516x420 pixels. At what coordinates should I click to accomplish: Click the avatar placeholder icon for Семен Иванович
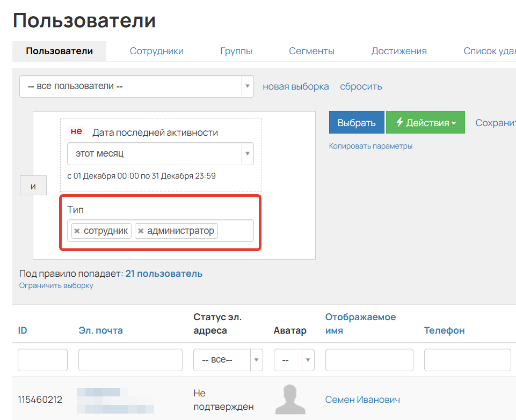(290, 399)
